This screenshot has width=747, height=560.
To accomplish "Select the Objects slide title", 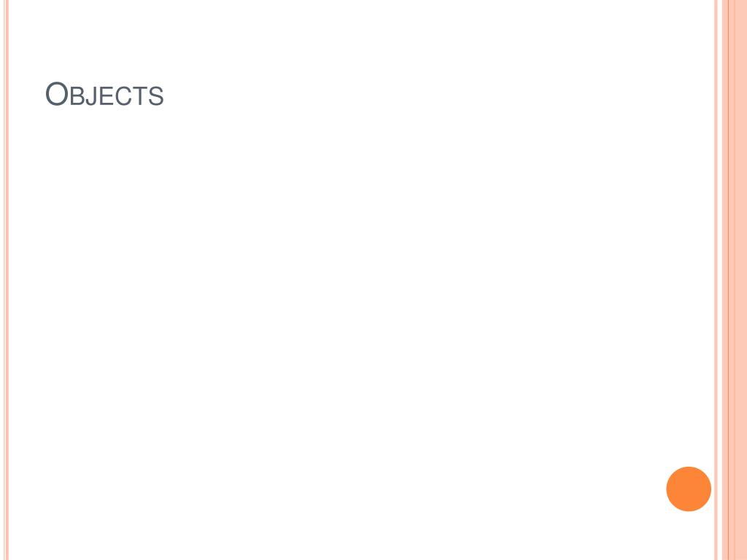I will pos(104,94).
